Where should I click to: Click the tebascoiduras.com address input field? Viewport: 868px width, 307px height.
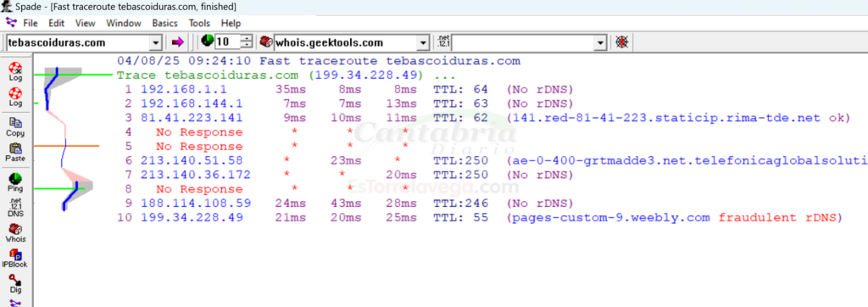point(78,42)
